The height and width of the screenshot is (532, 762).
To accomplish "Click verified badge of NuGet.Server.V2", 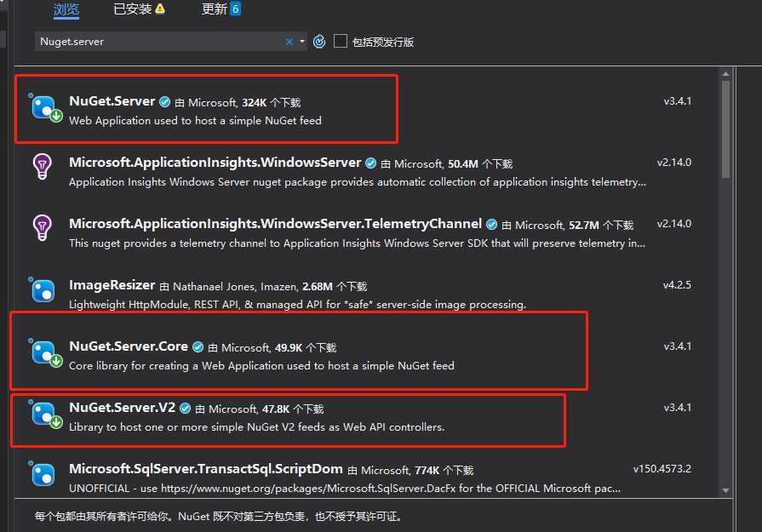I will [x=185, y=408].
